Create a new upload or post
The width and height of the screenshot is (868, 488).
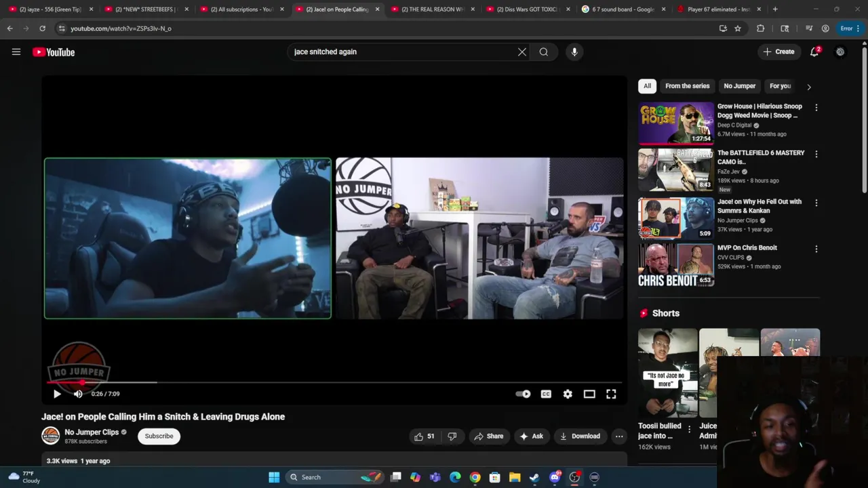778,52
